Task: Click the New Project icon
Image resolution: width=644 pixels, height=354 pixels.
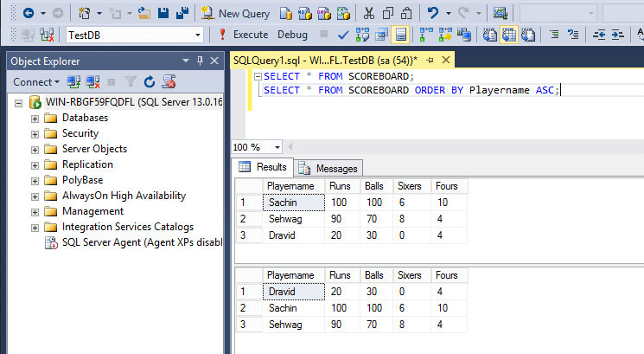Action: pos(85,14)
